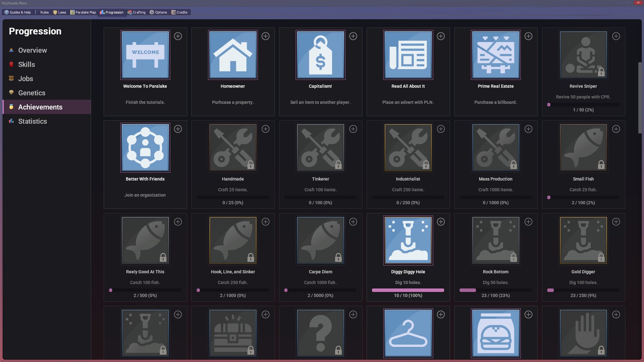Click the plus button on Gold Digger
Image resolution: width=644 pixels, height=362 pixels.
616,222
